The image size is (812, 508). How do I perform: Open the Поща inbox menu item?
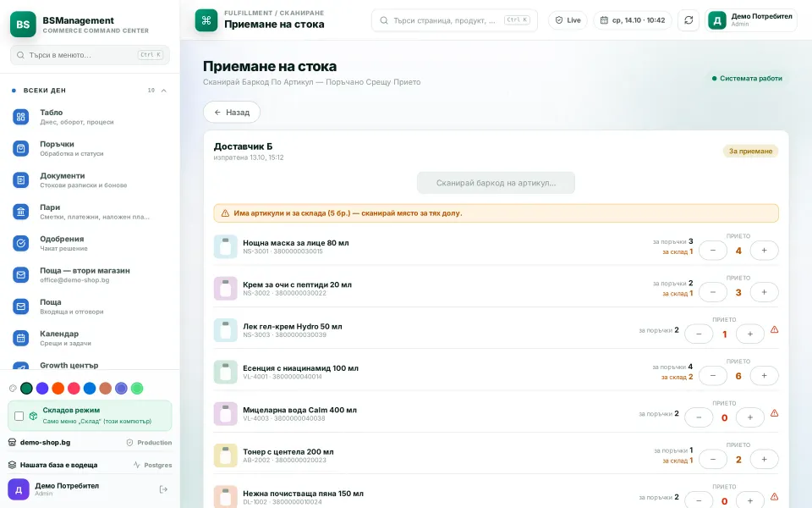coord(91,306)
